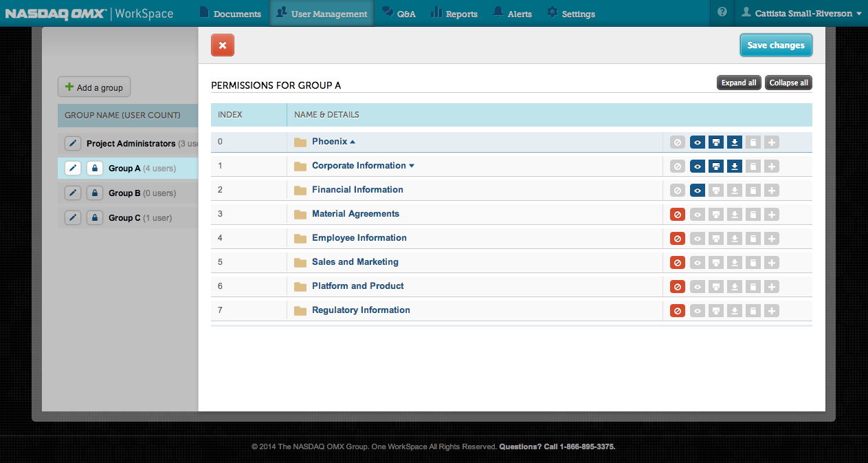Enable view permission for Sales and Marketing
Screen dimensions: 868x463
698,263
